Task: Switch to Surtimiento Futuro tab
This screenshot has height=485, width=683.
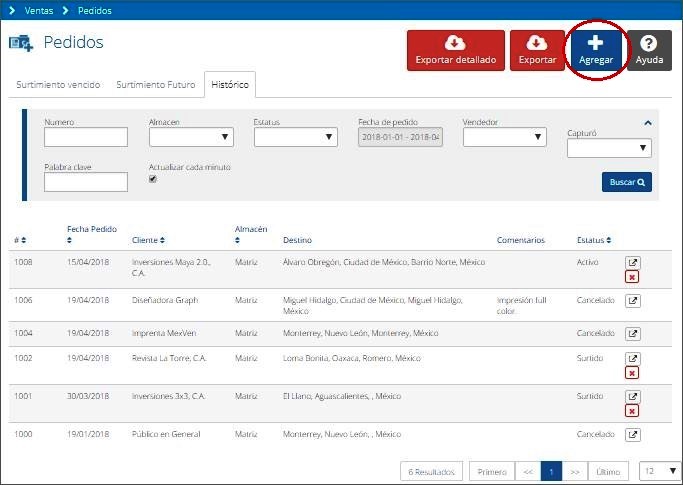Action: pos(156,85)
